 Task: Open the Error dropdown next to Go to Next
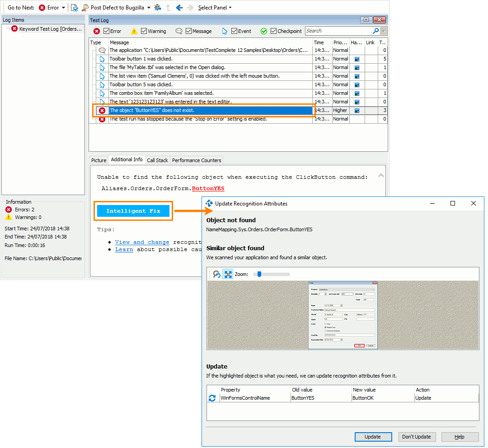click(62, 8)
